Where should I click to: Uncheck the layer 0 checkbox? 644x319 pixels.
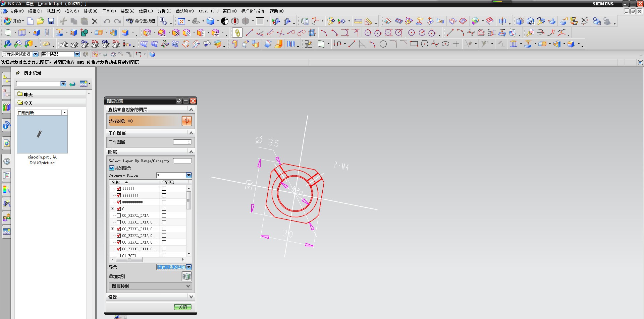tap(119, 209)
